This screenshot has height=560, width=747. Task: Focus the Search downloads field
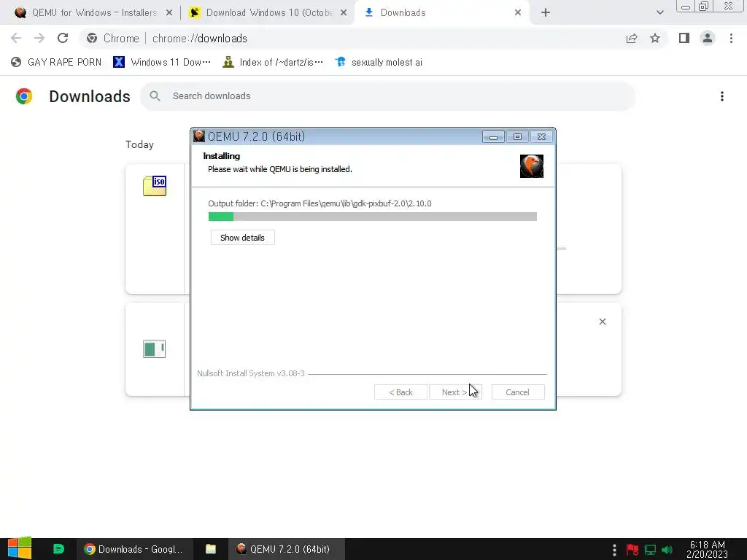[x=388, y=96]
